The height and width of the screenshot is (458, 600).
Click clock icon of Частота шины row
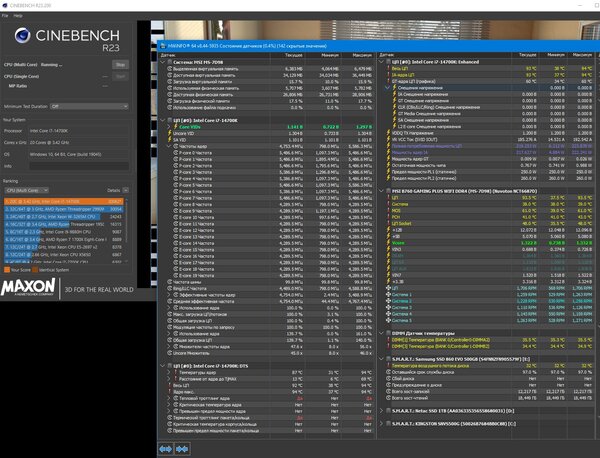(x=170, y=282)
